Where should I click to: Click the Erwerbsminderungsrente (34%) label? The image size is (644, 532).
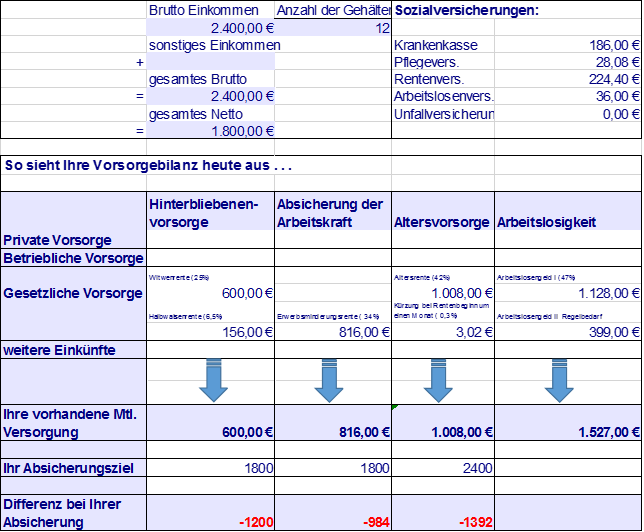point(328,317)
